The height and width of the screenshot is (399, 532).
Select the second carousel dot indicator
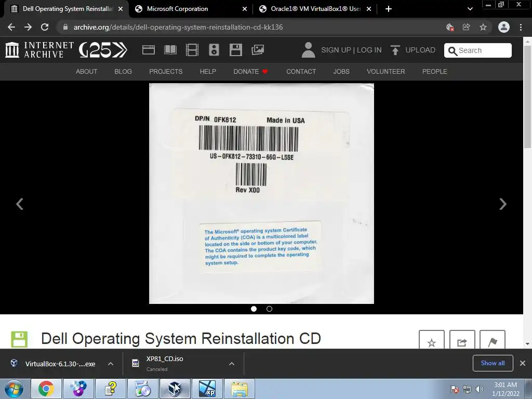[270, 309]
